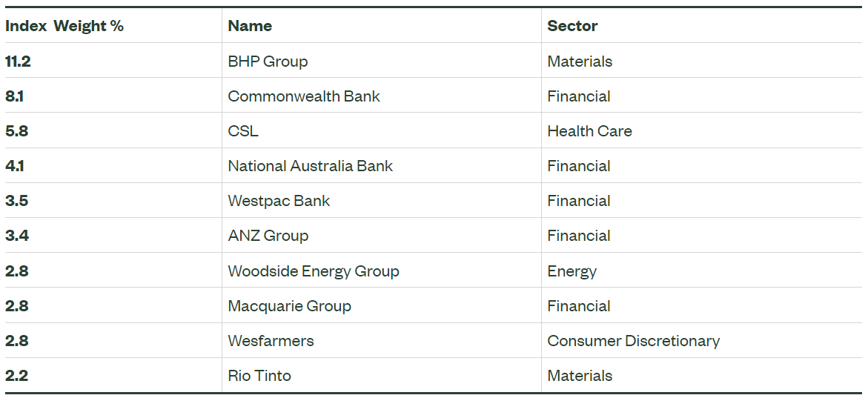The image size is (868, 398).
Task: Click the 2.2 index weight value
Action: click(16, 376)
